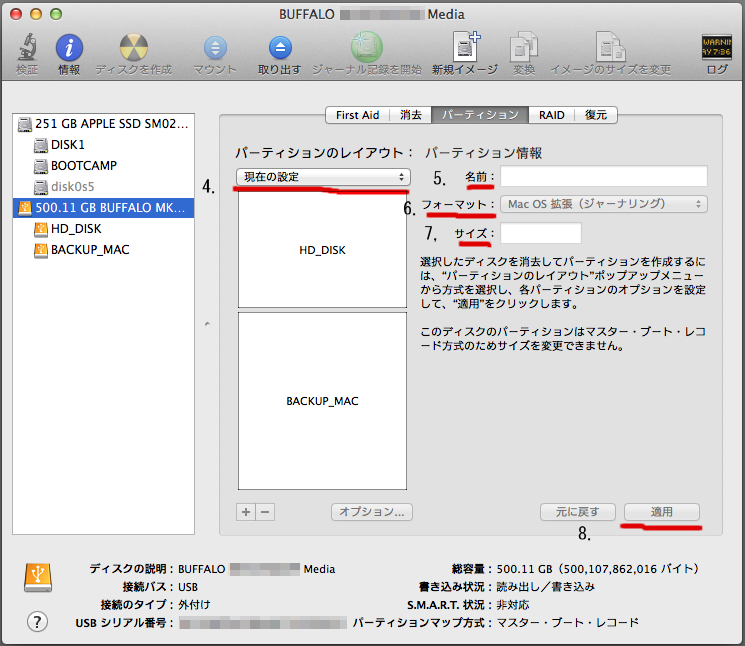The height and width of the screenshot is (646, 745).
Task: Click the 元に戻す revert button
Action: pos(578,512)
